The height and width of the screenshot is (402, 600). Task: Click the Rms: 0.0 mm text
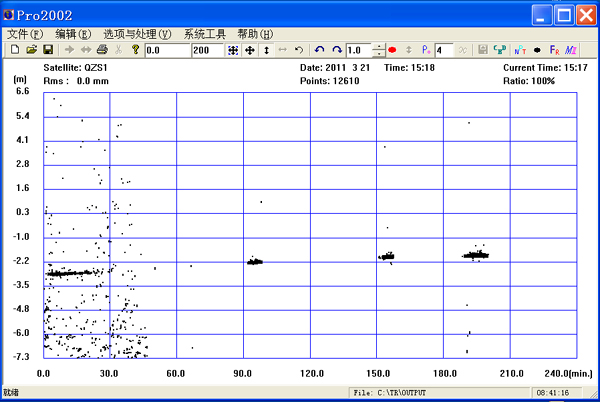point(76,81)
